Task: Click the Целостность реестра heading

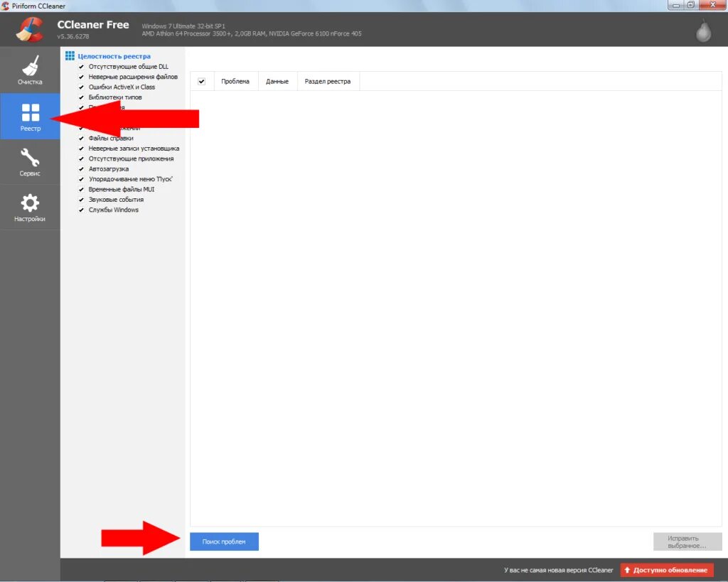Action: tap(114, 56)
